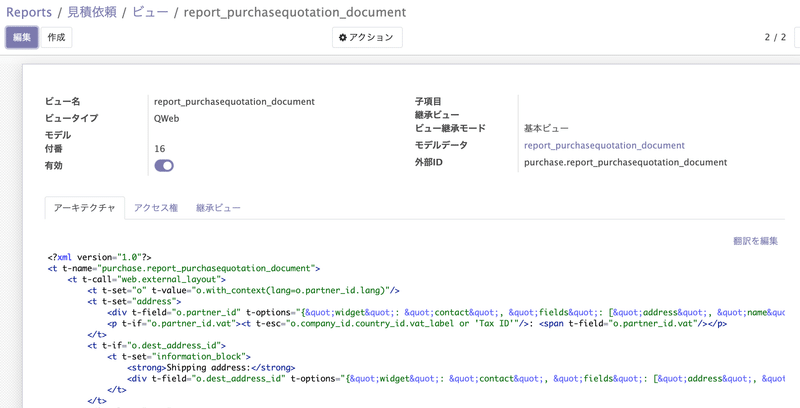Click the Shipping address strong code line
Image resolution: width=800 pixels, height=408 pixels.
[x=211, y=368]
